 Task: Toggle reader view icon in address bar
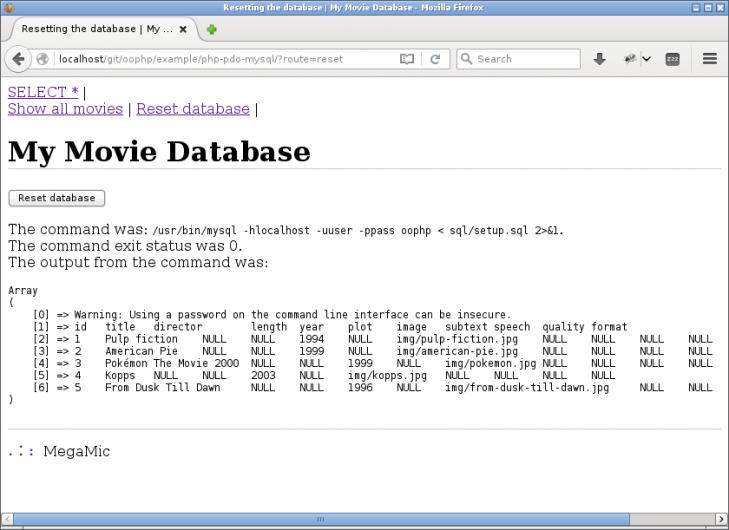tap(407, 59)
